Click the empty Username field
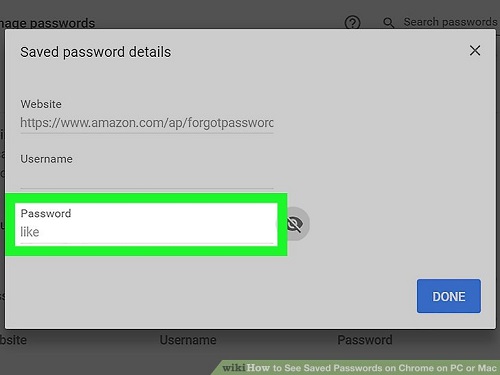The image size is (500, 375). pyautogui.click(x=147, y=178)
